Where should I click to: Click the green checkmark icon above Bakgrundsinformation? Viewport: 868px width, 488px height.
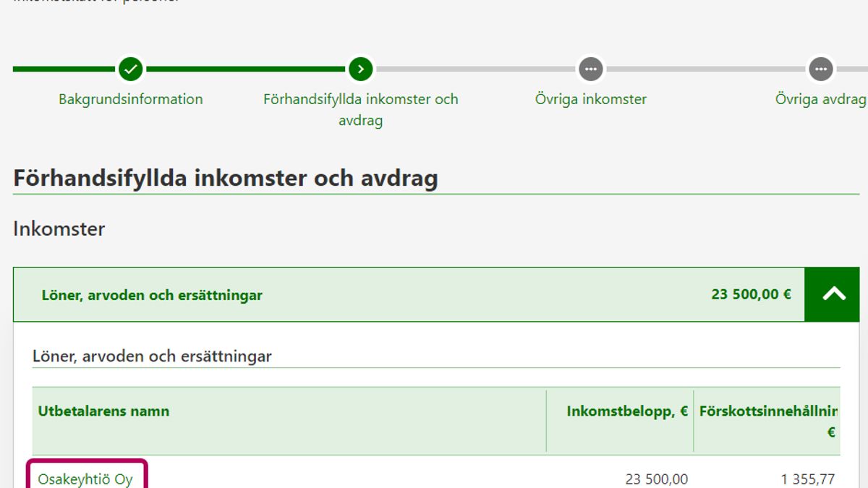coord(131,69)
